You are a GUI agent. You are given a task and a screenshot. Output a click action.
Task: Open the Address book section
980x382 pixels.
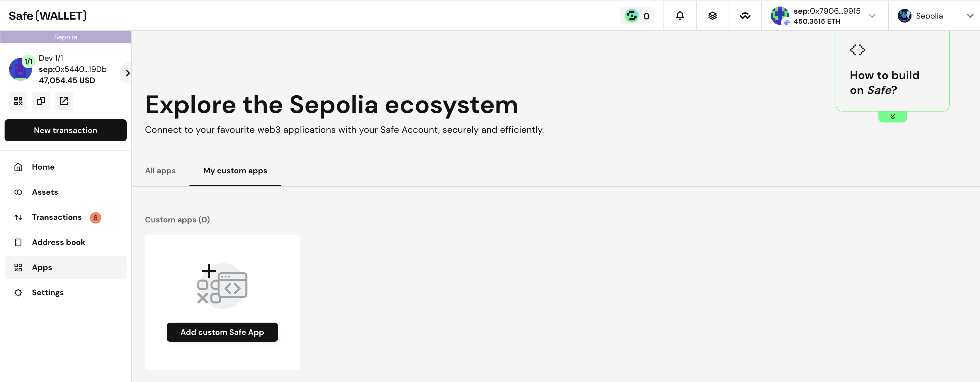58,242
